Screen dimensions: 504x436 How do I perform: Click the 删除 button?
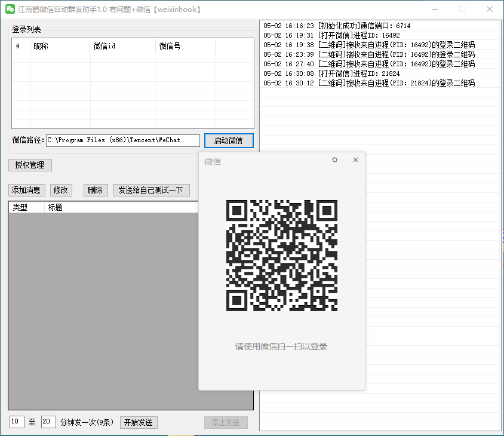pyautogui.click(x=96, y=190)
